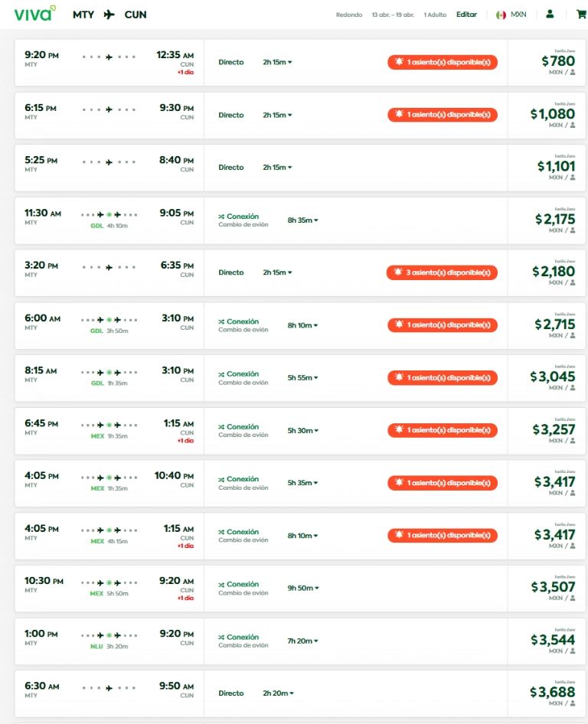Open the MXN currency selector
This screenshot has height=724, width=588.
tap(518, 15)
